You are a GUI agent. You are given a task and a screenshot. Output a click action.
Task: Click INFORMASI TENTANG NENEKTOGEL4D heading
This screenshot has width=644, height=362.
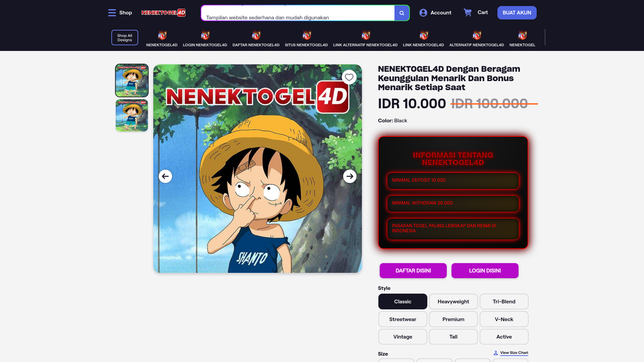pyautogui.click(x=453, y=159)
